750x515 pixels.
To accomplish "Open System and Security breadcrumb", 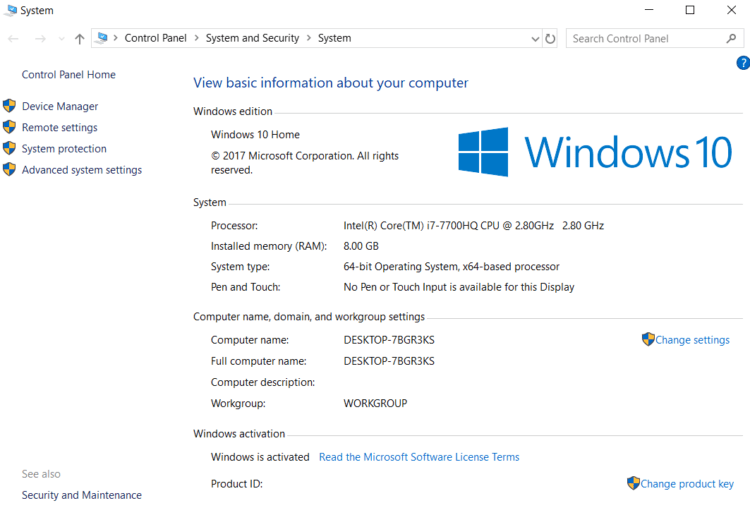I will click(252, 38).
